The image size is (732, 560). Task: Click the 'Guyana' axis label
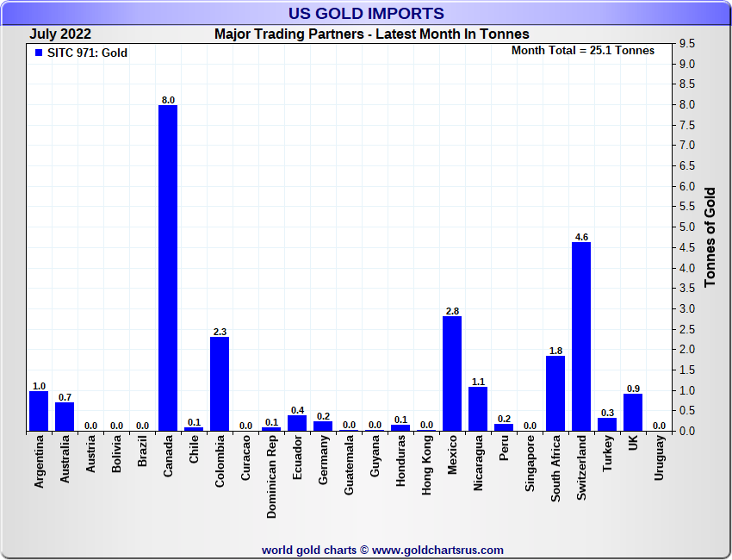point(375,457)
